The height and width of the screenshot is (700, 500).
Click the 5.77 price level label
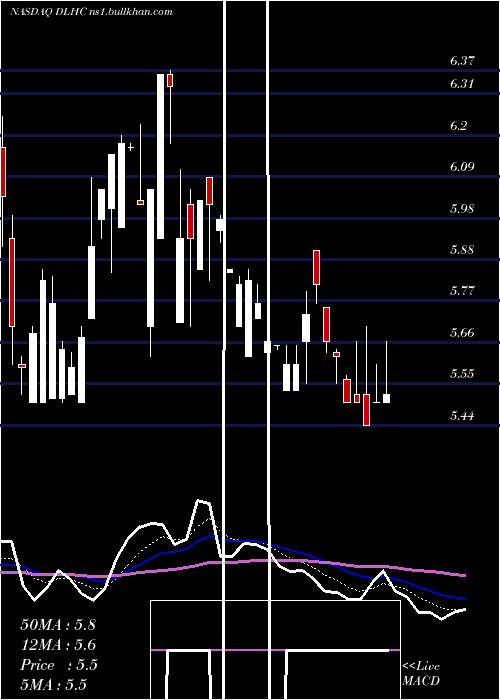(x=462, y=291)
